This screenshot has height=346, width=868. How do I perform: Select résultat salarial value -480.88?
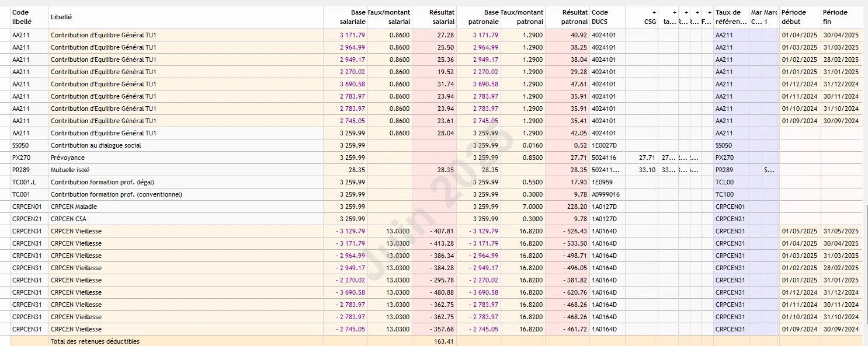[x=442, y=292]
